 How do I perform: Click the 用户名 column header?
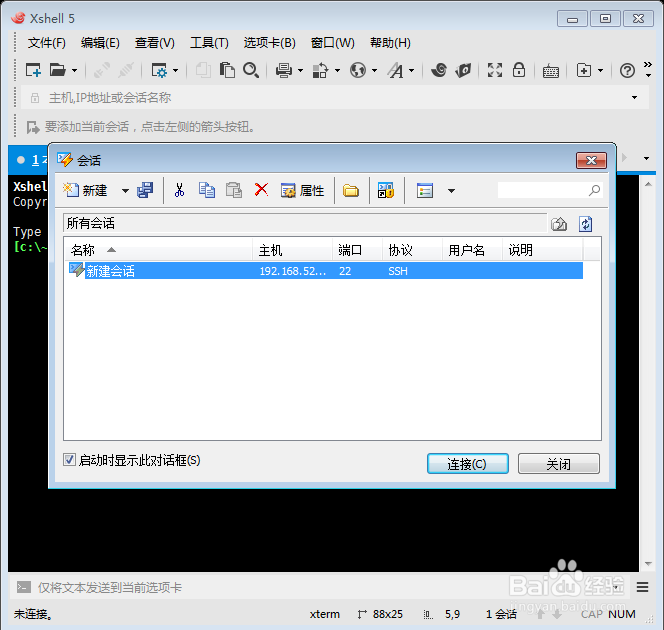pyautogui.click(x=472, y=250)
